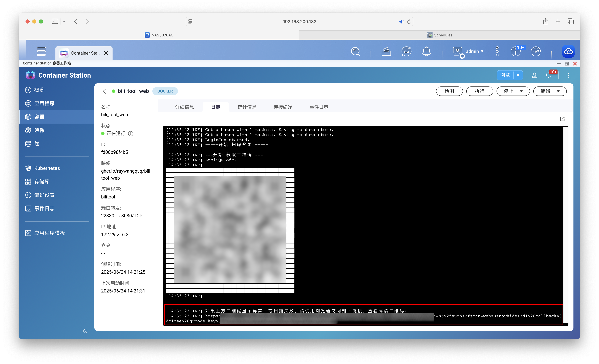Open the QTS search magnifier icon

[x=355, y=52]
